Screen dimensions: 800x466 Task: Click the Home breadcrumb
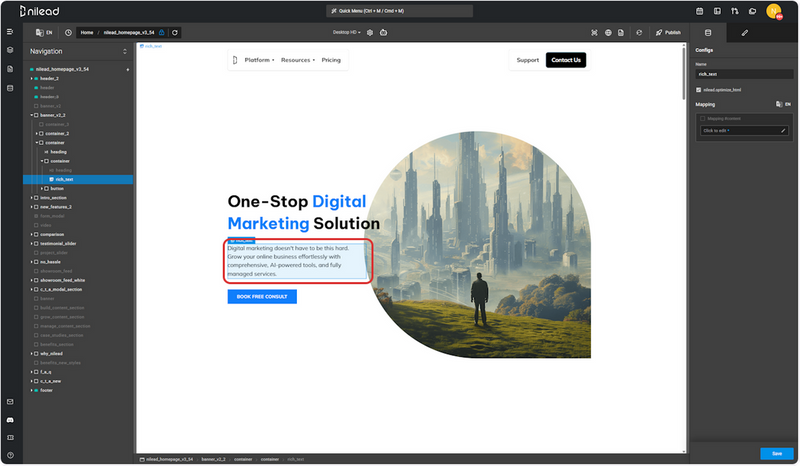click(x=87, y=33)
